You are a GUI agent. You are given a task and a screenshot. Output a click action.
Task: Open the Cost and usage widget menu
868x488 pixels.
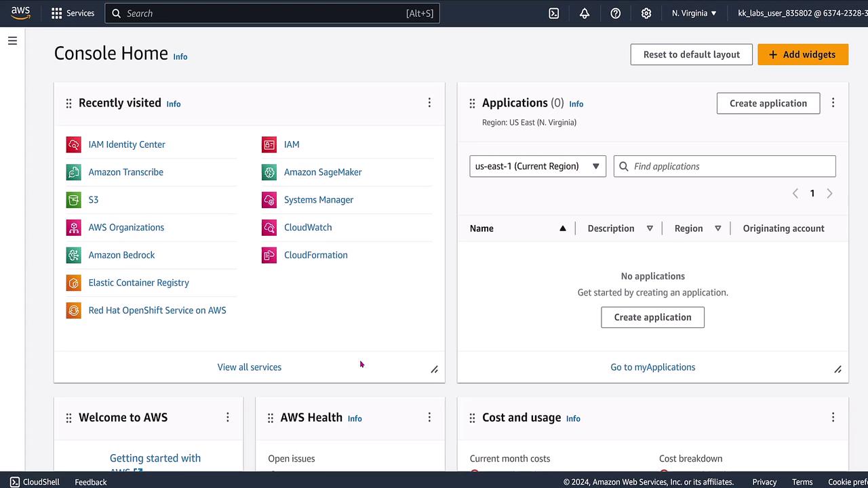[833, 418]
